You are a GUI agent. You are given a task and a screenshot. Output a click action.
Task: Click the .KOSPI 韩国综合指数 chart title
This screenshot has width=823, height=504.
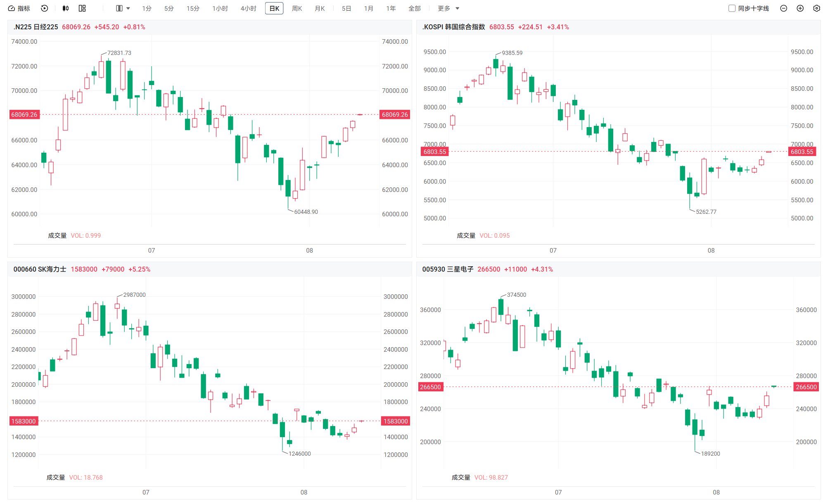tap(453, 27)
